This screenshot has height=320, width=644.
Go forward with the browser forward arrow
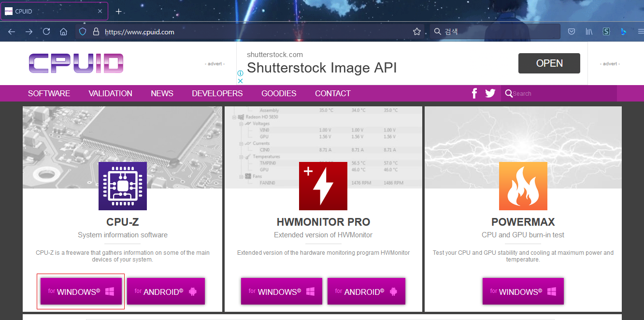tap(29, 32)
